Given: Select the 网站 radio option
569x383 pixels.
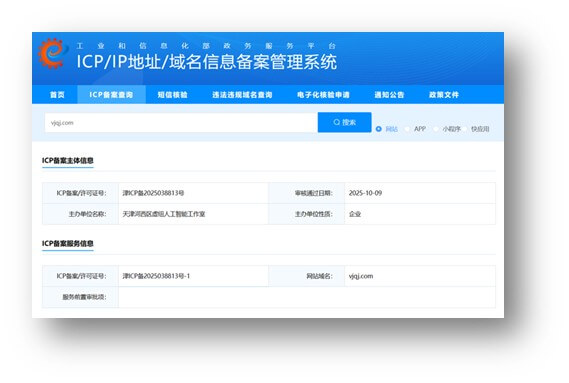Looking at the screenshot, I should click(x=379, y=129).
